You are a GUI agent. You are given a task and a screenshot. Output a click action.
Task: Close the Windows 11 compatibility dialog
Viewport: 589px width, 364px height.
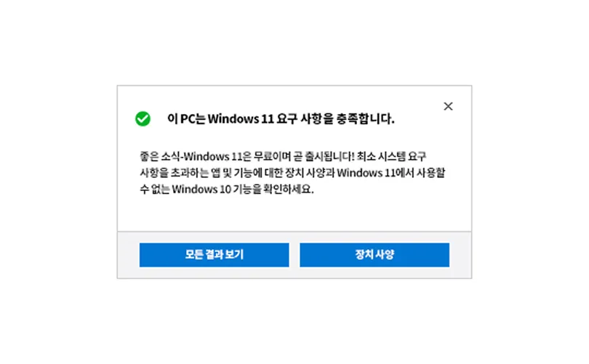point(448,106)
